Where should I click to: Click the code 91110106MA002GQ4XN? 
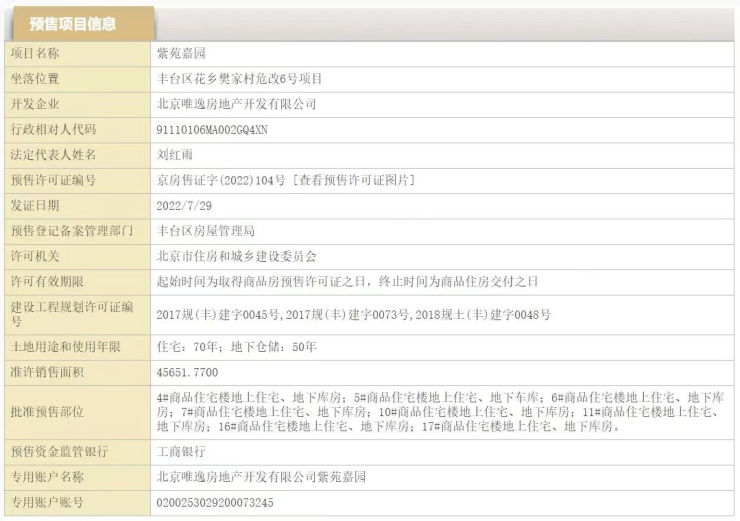click(212, 129)
